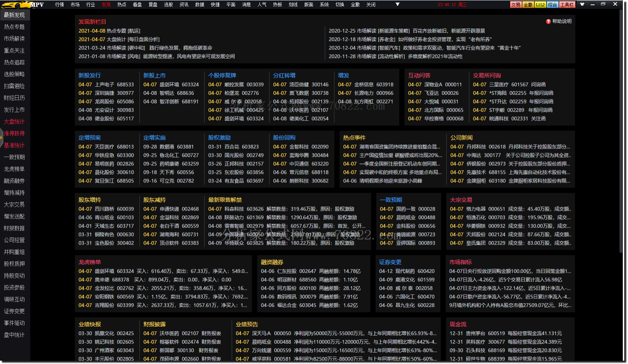Select 财经日历 in the sidebar
Screen dimensions: 628x364
pyautogui.click(x=15, y=98)
